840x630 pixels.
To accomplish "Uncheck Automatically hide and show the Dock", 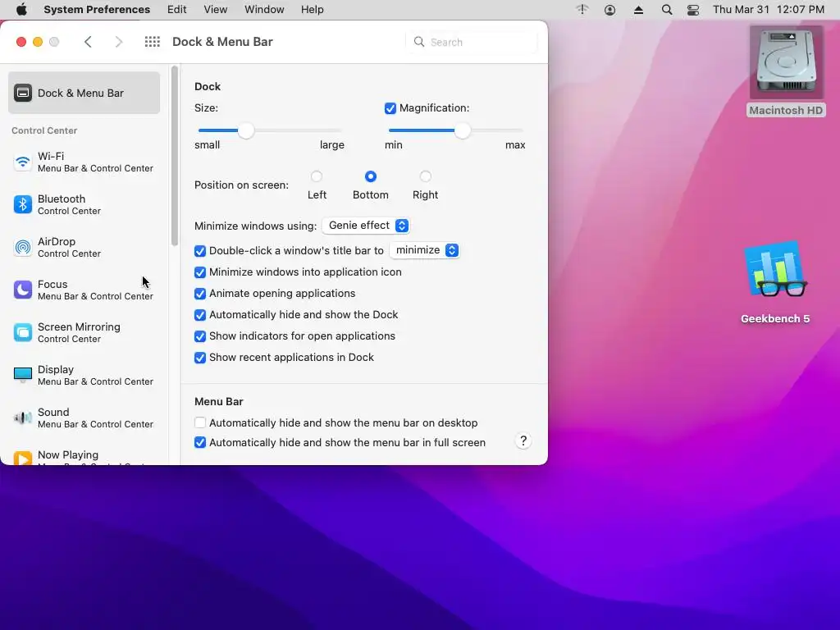I will click(200, 315).
